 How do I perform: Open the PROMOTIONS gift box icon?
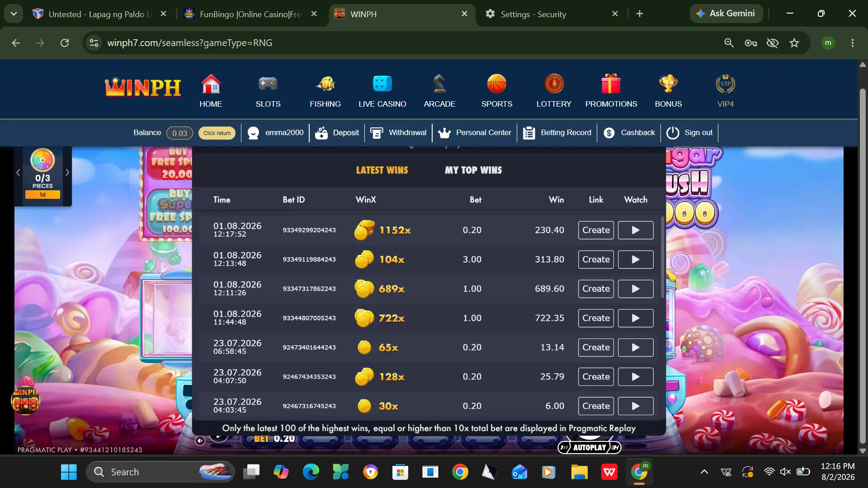coord(611,84)
